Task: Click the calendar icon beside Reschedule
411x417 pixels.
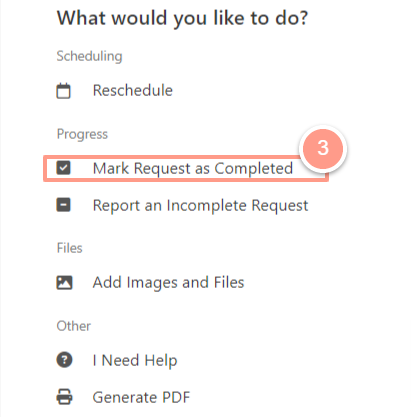Action: coord(63,91)
